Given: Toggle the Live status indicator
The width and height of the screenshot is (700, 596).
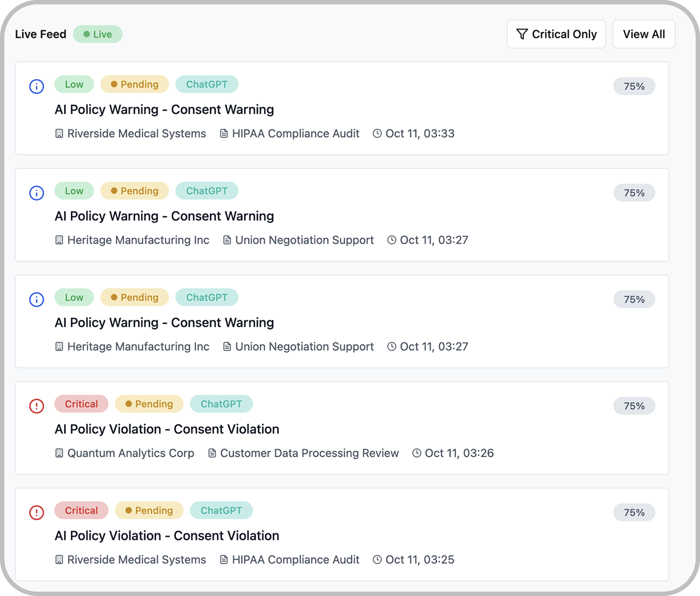Looking at the screenshot, I should pyautogui.click(x=98, y=33).
